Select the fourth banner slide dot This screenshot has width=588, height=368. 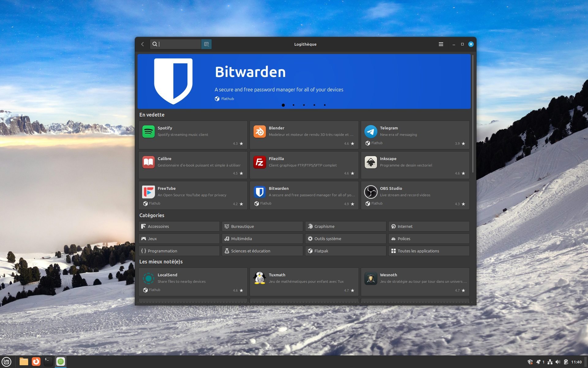tap(314, 105)
